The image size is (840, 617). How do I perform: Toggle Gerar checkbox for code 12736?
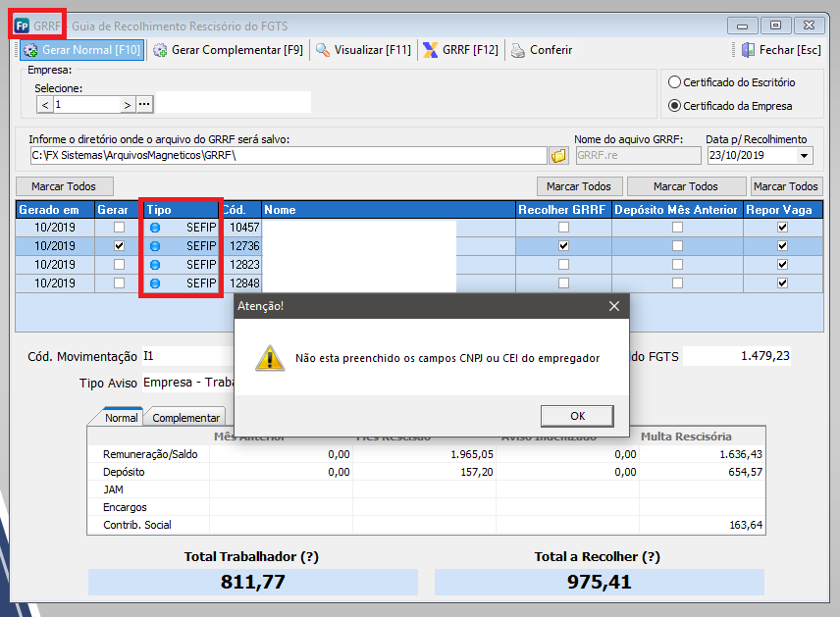119,246
